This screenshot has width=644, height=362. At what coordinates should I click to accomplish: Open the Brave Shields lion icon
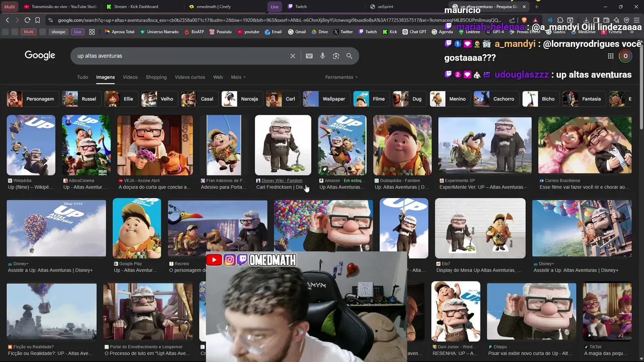point(523,20)
